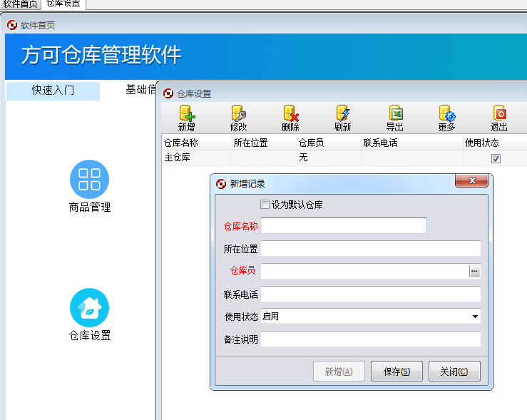527x420 pixels.
Task: Sort by 仓库名称 column header
Action: [197, 143]
